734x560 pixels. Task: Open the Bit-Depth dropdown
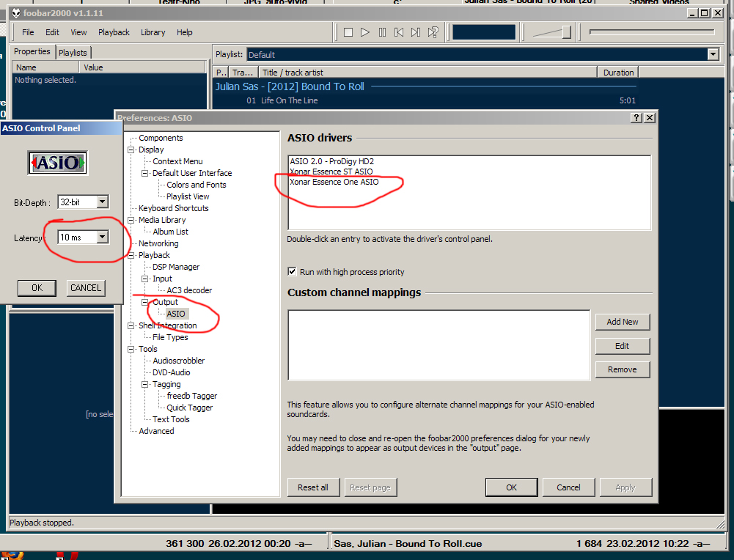(x=103, y=202)
